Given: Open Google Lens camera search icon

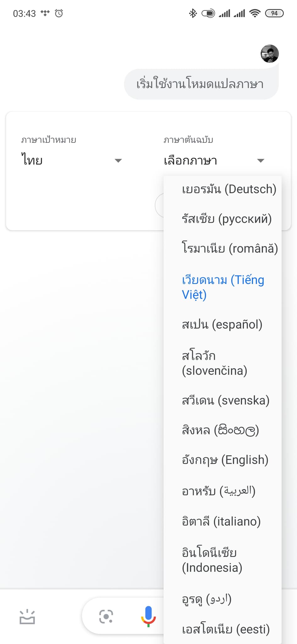Looking at the screenshot, I should pos(106,616).
